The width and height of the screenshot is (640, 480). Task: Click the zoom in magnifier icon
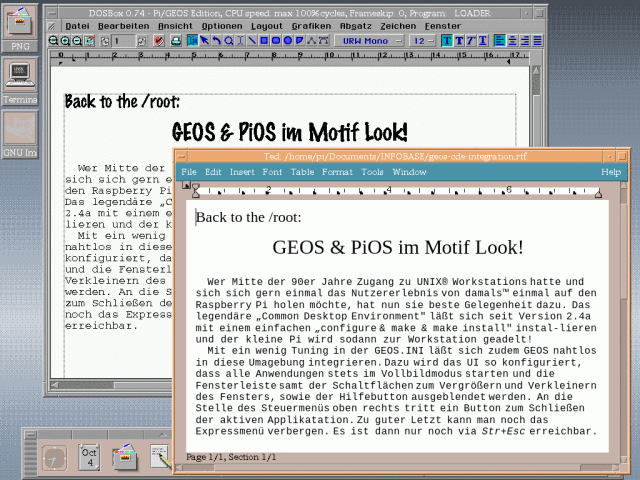[65, 41]
